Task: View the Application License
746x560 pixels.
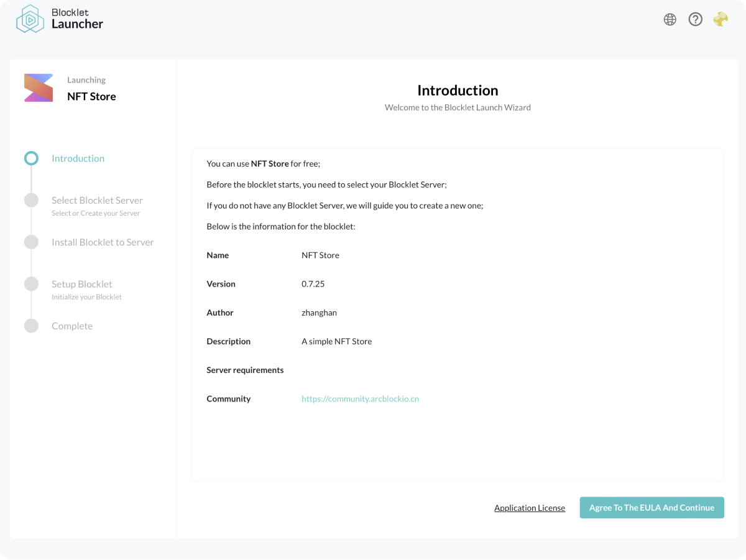Action: pyautogui.click(x=530, y=508)
